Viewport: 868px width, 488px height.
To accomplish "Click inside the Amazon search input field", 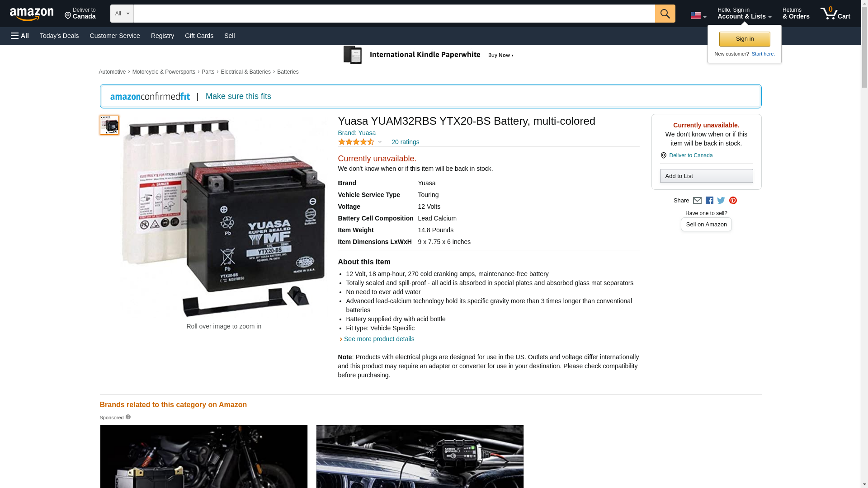I will tap(393, 14).
